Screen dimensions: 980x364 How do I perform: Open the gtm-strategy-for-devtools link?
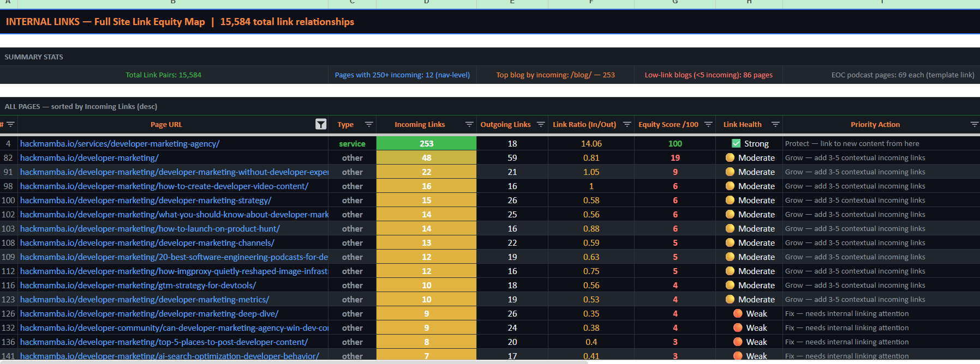(138, 285)
